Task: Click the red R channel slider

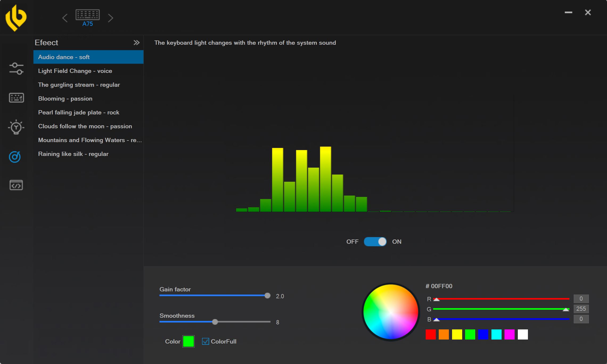Action: pos(501,299)
